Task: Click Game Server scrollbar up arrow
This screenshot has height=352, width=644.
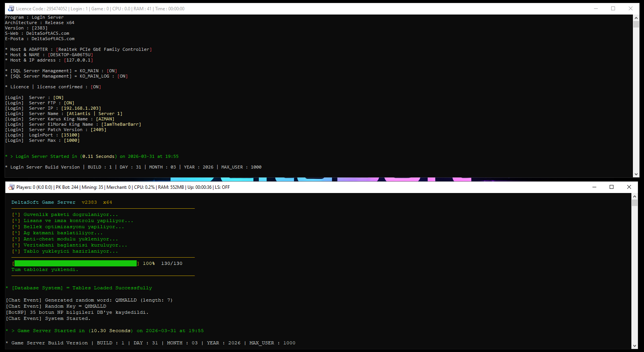Action: click(634, 196)
